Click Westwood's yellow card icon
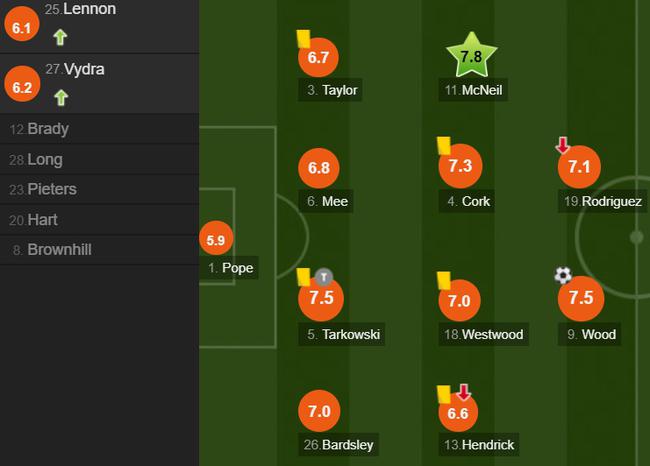This screenshot has height=466, width=650. pos(444,280)
